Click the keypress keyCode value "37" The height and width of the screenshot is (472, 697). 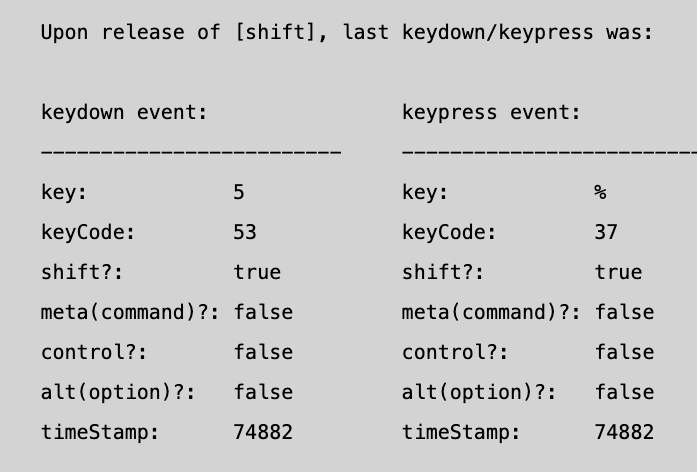(606, 232)
